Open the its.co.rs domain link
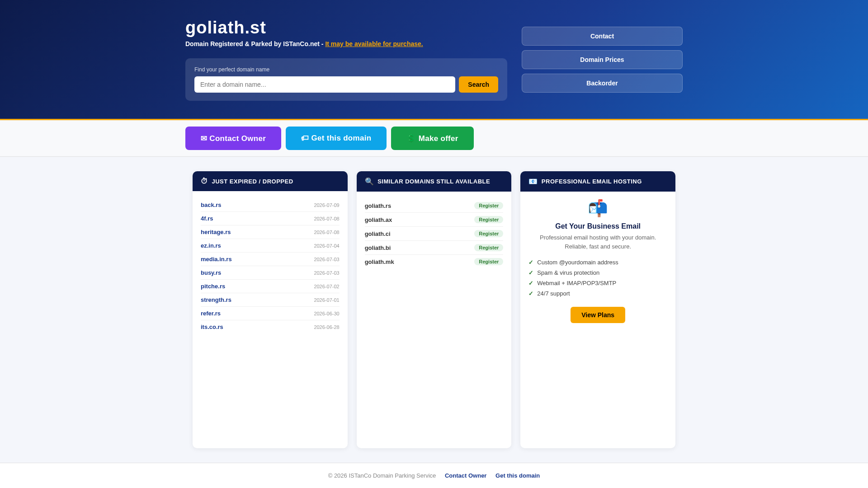This screenshot has height=488, width=868. pyautogui.click(x=212, y=327)
